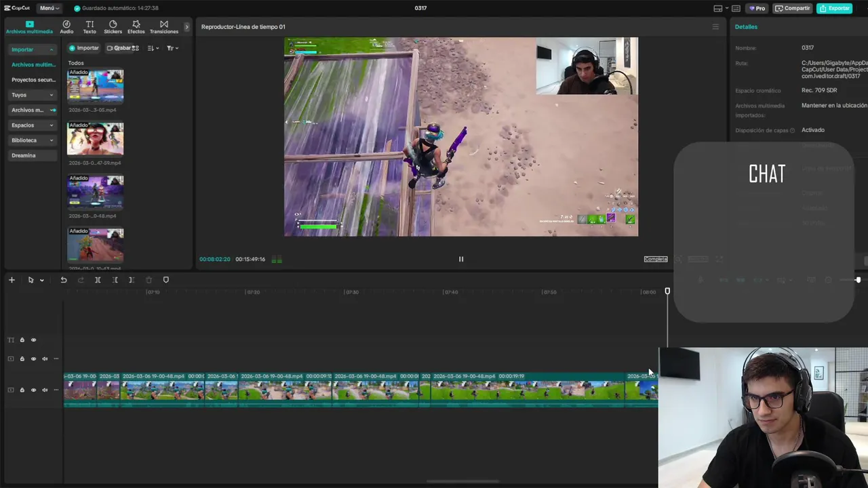Click the info icon beside Disposición de capas

pyautogui.click(x=792, y=130)
